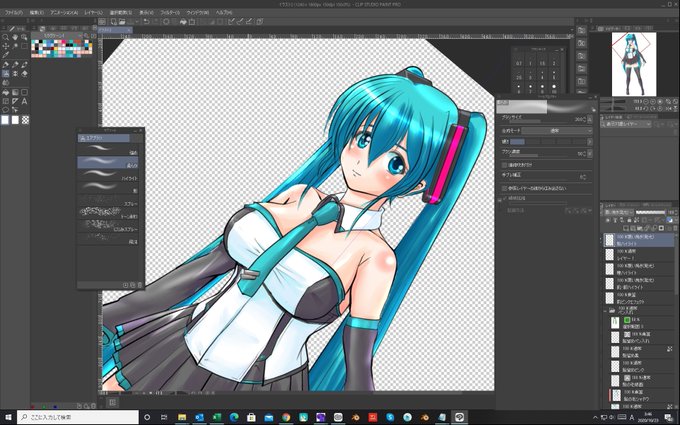Viewport: 680px width, 425px height.
Task: Select the Pen tool
Action: coord(6,65)
